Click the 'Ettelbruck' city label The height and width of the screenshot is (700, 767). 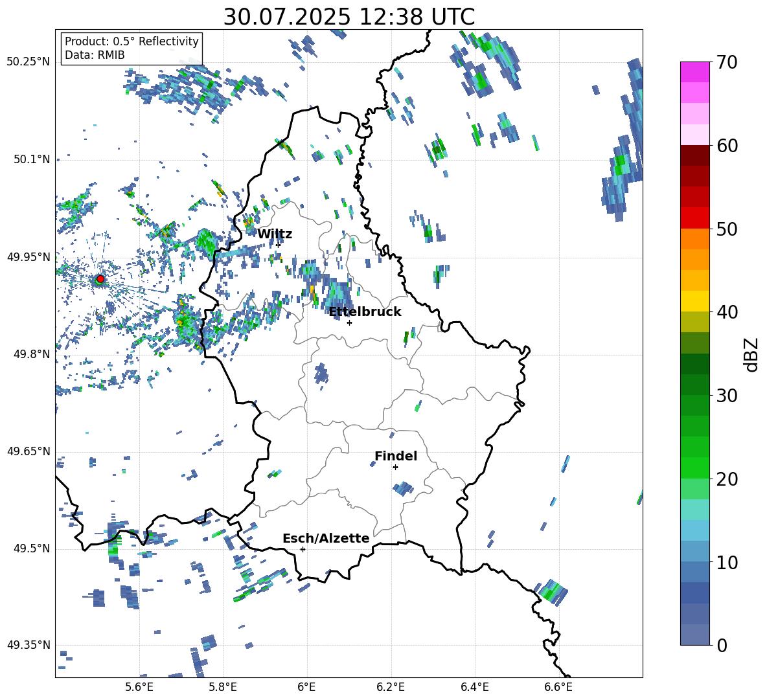click(365, 312)
